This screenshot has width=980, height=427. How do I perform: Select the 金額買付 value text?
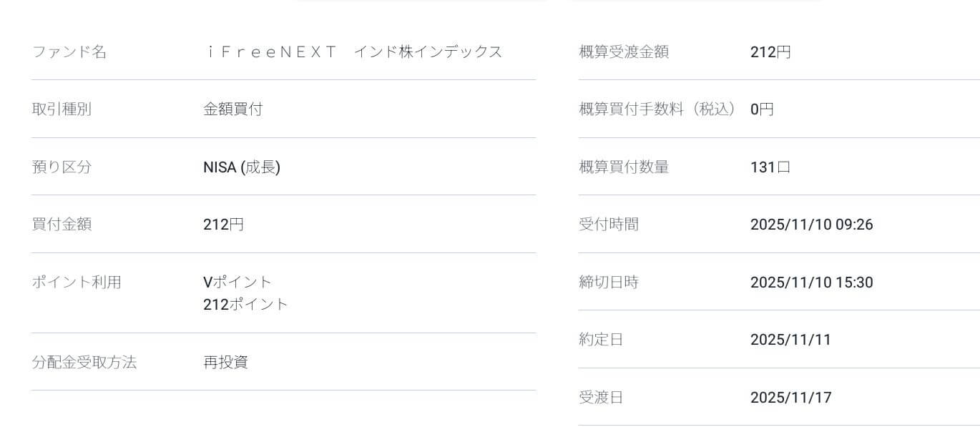[x=232, y=109]
